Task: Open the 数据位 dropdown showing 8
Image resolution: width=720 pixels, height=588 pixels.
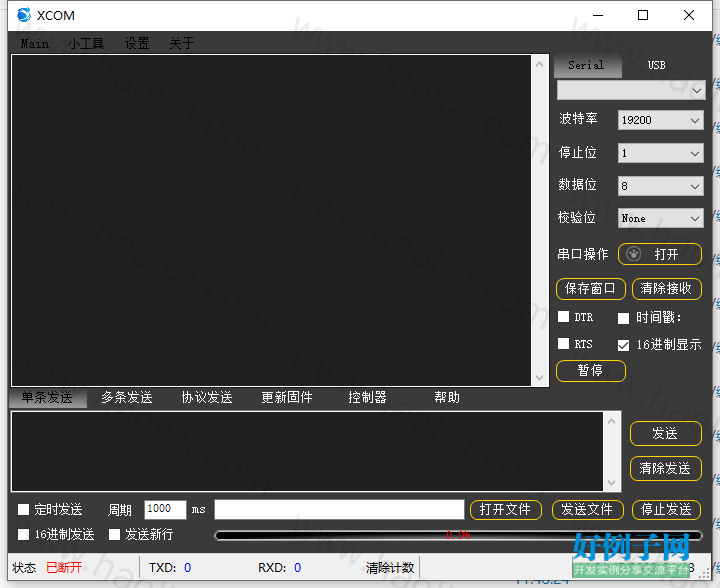Action: [x=660, y=186]
